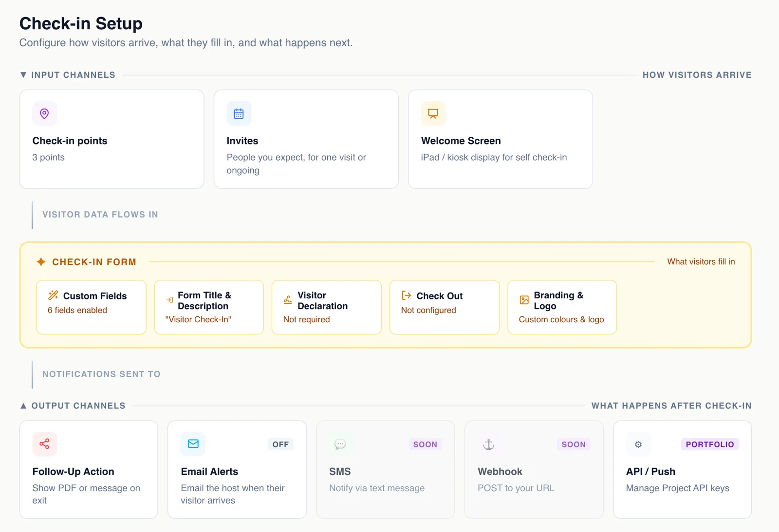
Task: Click the Email Alerts envelope icon
Action: click(193, 444)
